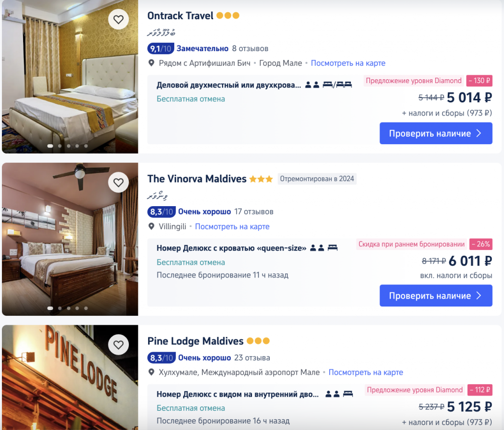
Task: Save Pine Lodge Maldives via heart icon
Action: pyautogui.click(x=118, y=345)
